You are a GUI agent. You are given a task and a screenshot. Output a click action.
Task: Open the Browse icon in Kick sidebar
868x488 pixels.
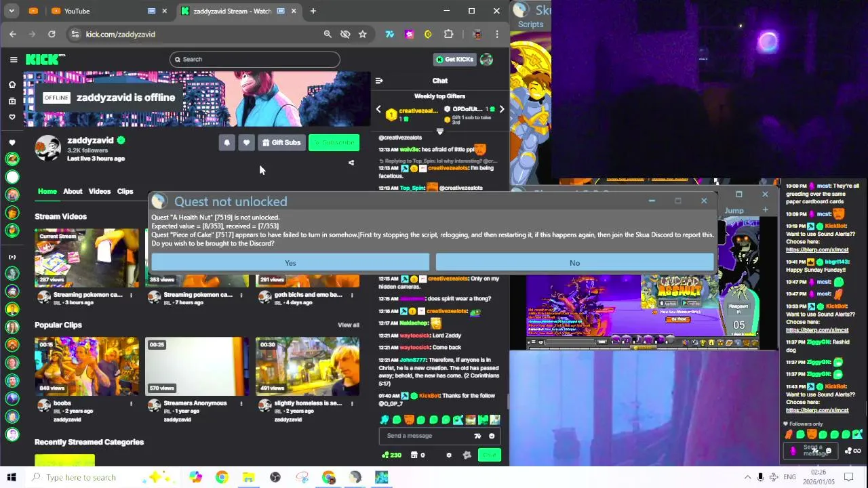tap(12, 101)
